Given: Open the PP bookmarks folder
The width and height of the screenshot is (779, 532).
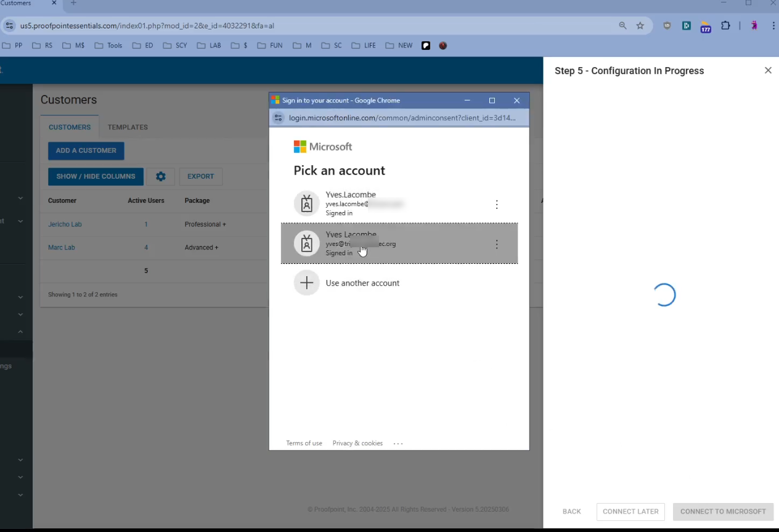Looking at the screenshot, I should 12,46.
